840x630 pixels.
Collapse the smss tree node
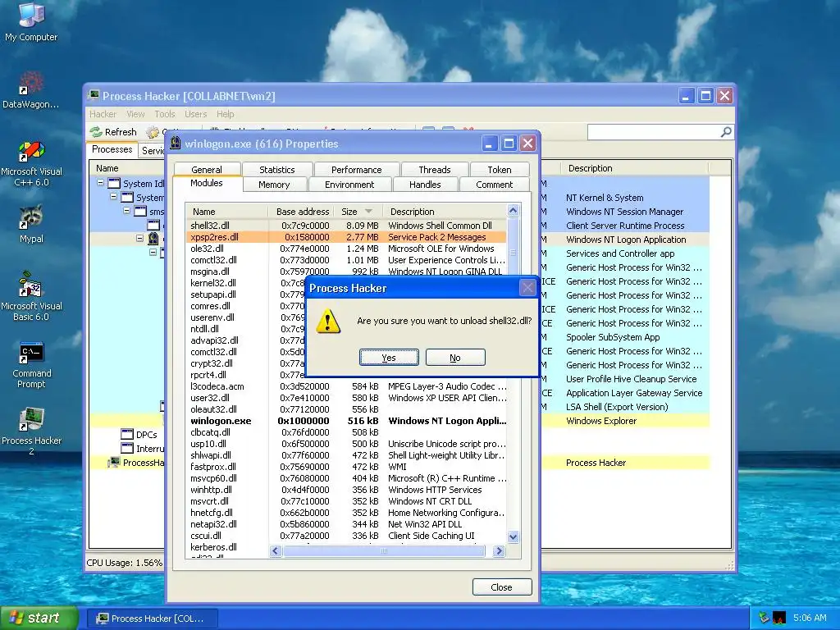(127, 211)
